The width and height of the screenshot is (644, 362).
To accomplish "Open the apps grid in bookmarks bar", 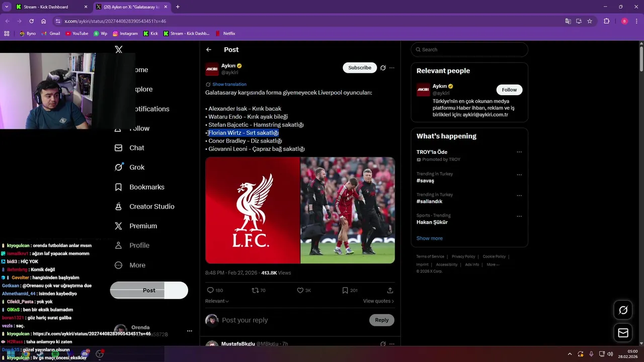I will pyautogui.click(x=7, y=34).
